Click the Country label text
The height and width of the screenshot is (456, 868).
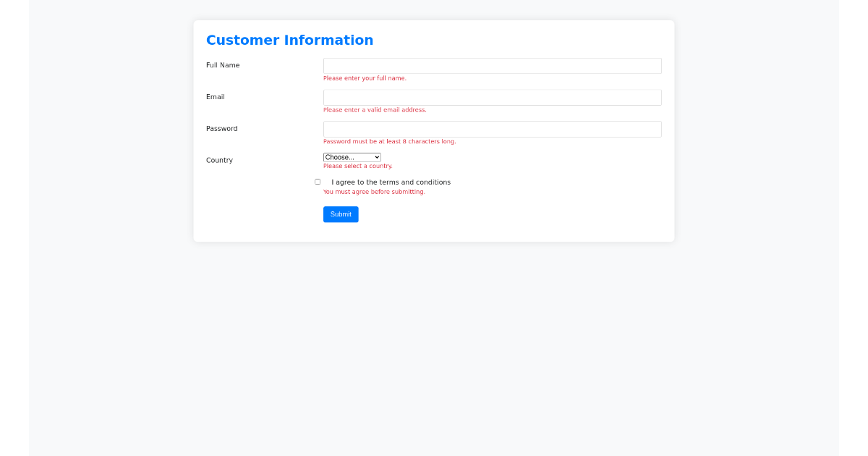coord(219,161)
